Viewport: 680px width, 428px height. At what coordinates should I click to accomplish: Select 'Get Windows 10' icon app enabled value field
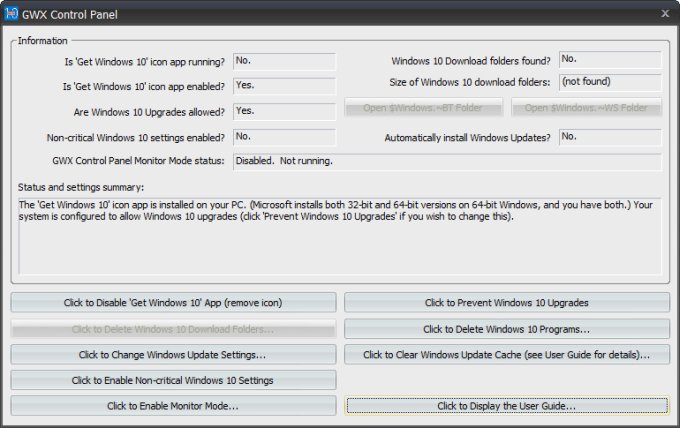(x=284, y=86)
